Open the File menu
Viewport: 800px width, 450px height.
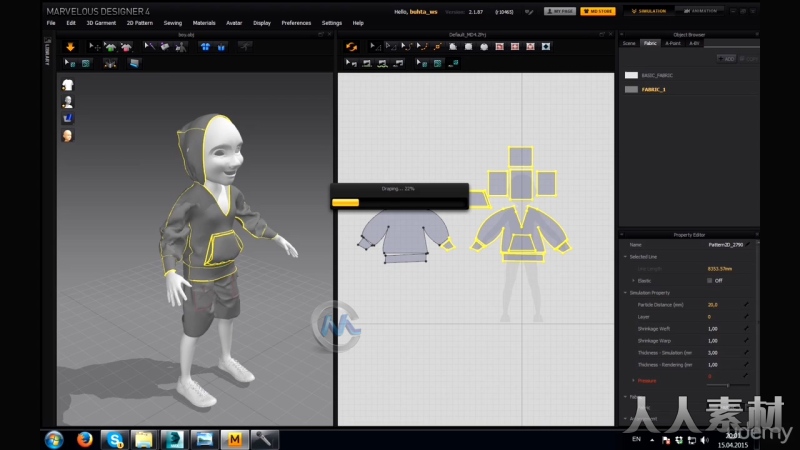tap(51, 23)
